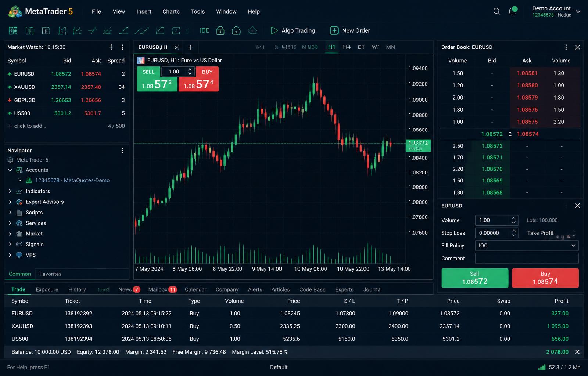Select the parallel channel lines tool in toolbar

click(141, 30)
